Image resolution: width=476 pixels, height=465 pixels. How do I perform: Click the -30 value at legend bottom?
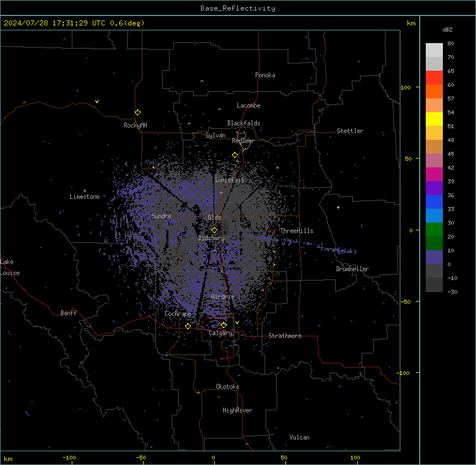[x=452, y=292]
